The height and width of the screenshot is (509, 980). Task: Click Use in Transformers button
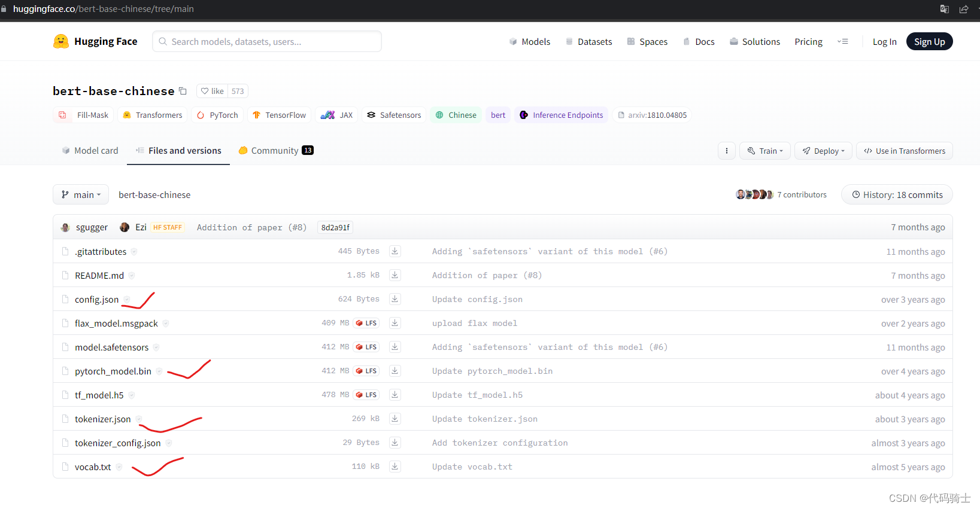coord(904,151)
